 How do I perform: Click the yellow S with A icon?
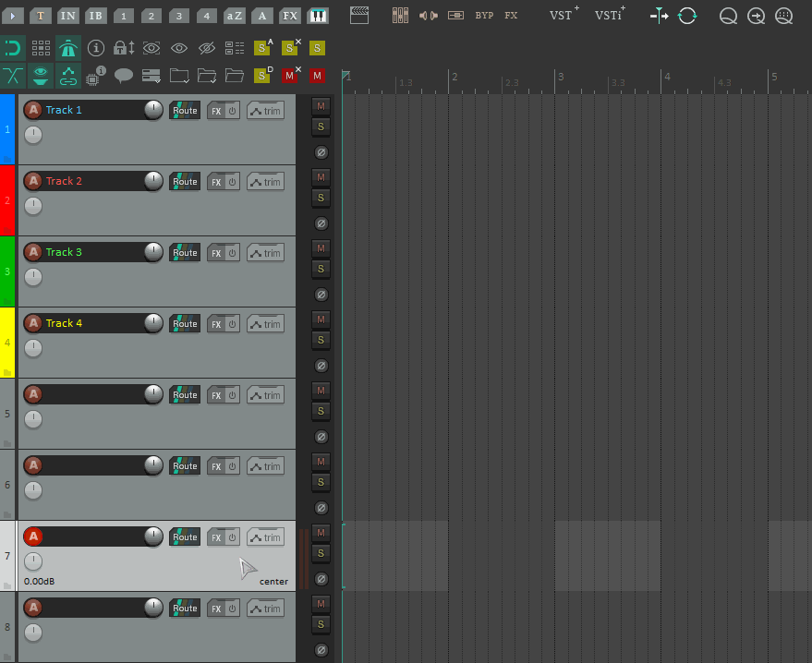click(263, 48)
